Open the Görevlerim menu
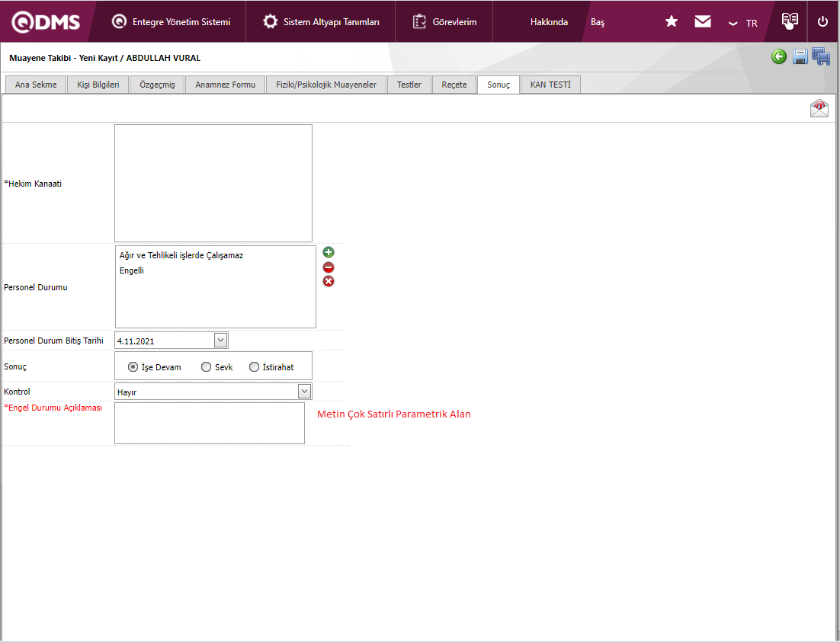The height and width of the screenshot is (643, 840). tap(445, 22)
